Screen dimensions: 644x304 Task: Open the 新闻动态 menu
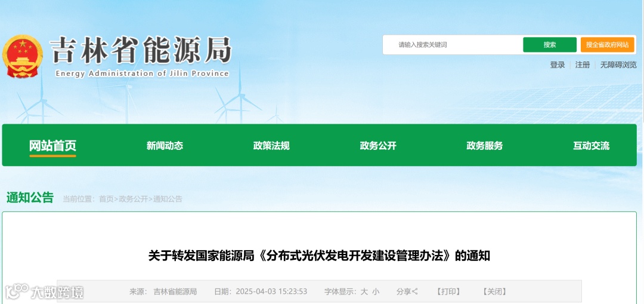[x=165, y=146]
